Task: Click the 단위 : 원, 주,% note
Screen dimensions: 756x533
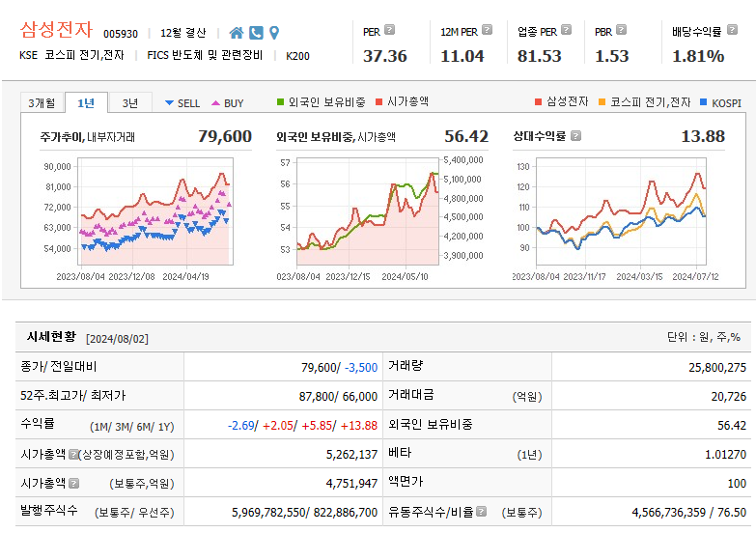Action: 704,337
